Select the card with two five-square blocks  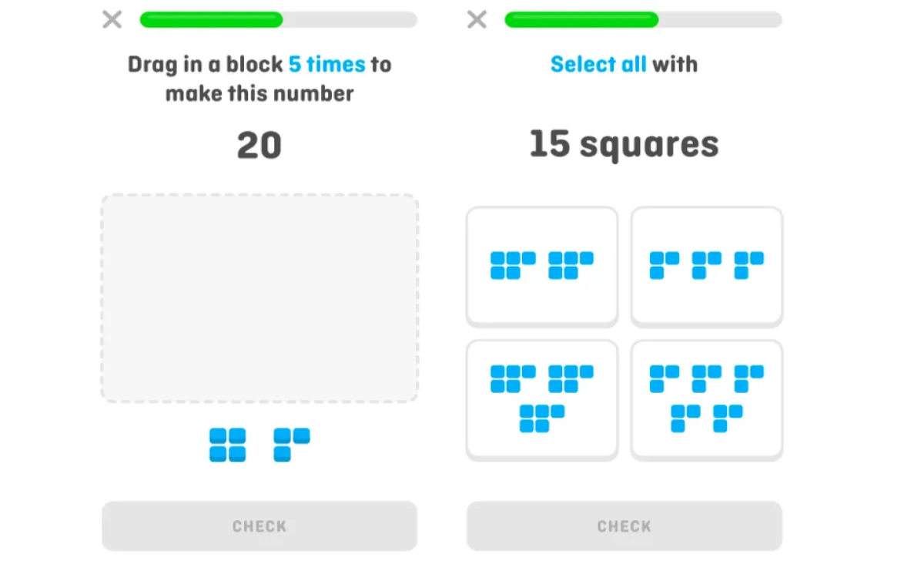(542, 266)
